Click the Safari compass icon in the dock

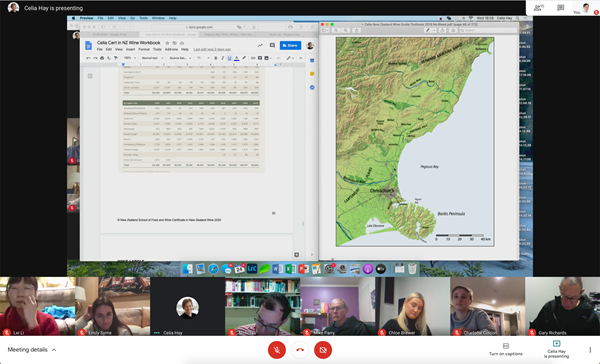pos(213,269)
